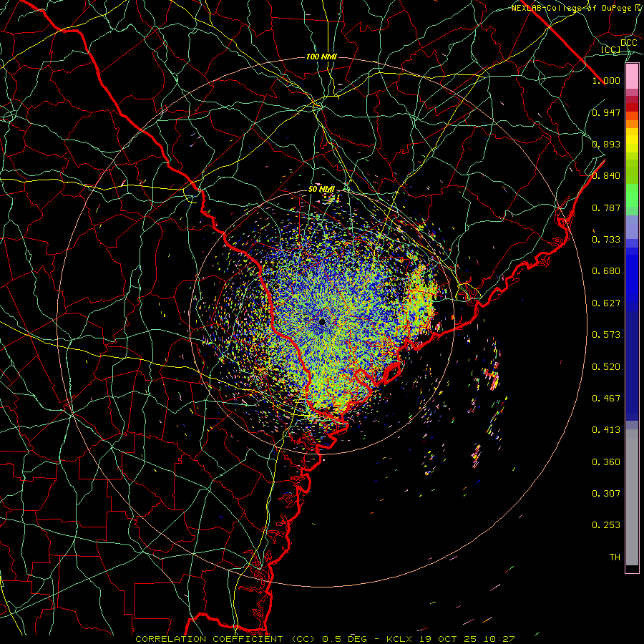Click the CORRELATION COEFFICIENT caption at bottom
The width and height of the screenshot is (644, 644).
click(x=209, y=639)
